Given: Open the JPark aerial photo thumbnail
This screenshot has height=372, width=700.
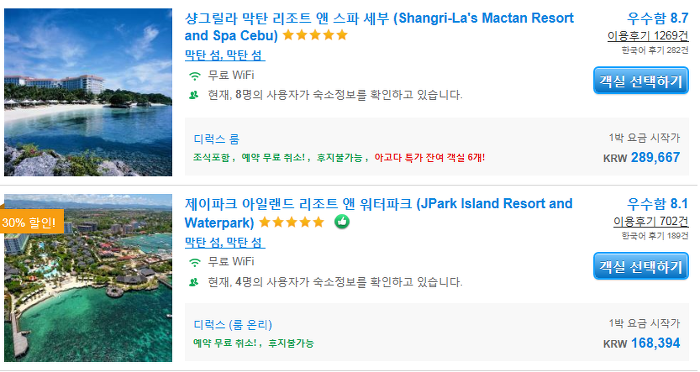Looking at the screenshot, I should [88, 278].
